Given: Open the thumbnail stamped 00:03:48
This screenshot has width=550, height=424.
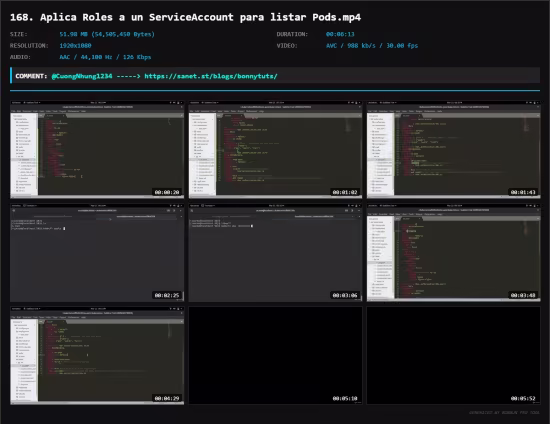Looking at the screenshot, I should 454,253.
